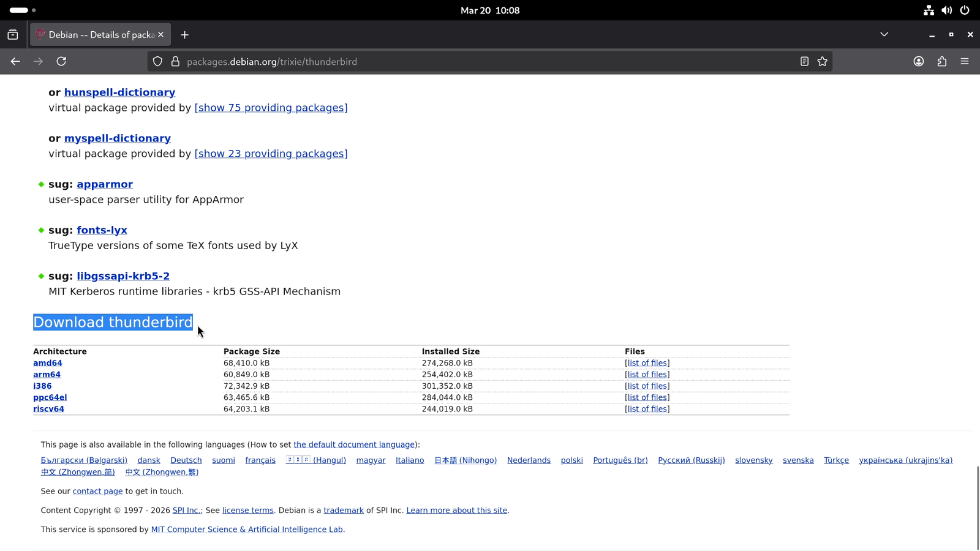Switch page language to Nederlands
Screen dimensions: 980x551
tap(529, 460)
